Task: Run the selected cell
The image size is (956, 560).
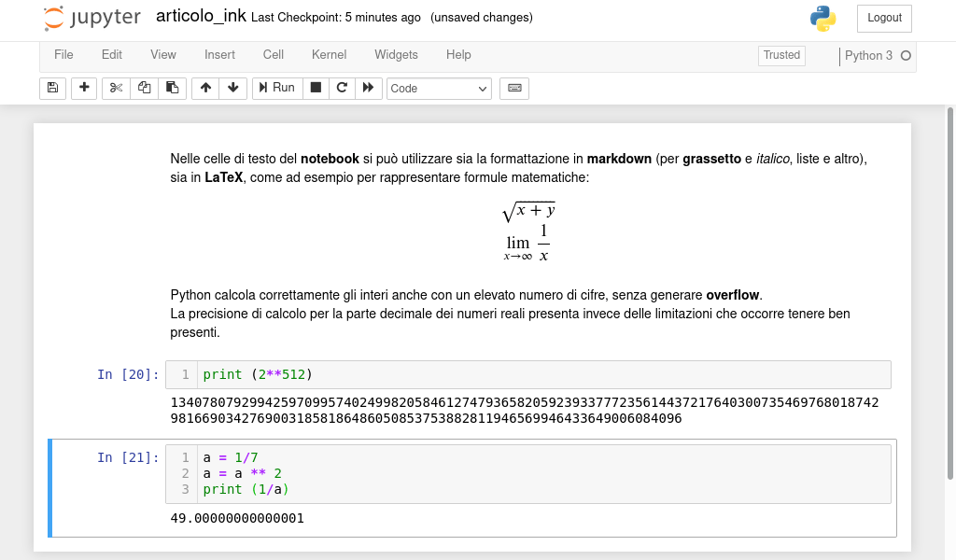Action: pyautogui.click(x=277, y=88)
